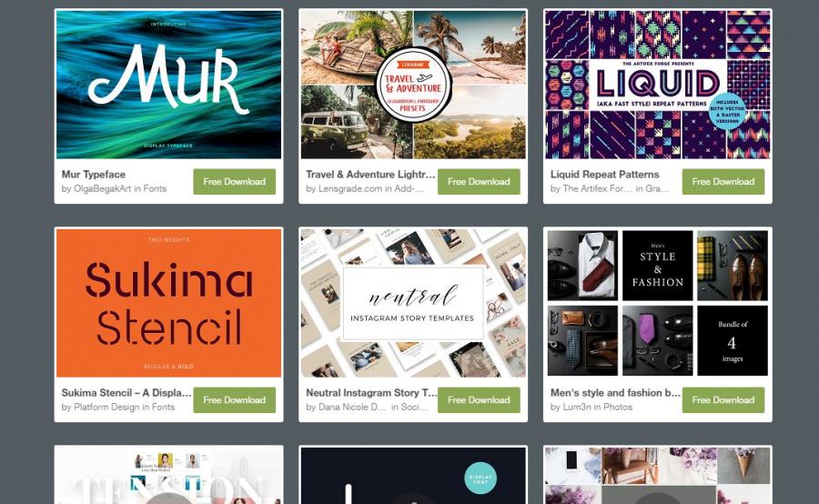View the Neutral Instagram Story Templates preview

(413, 303)
